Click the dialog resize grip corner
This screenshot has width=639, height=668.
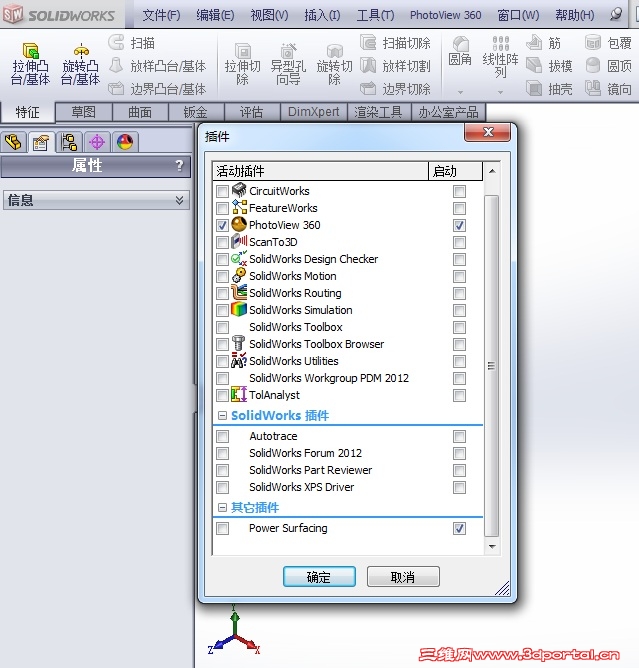tap(503, 588)
